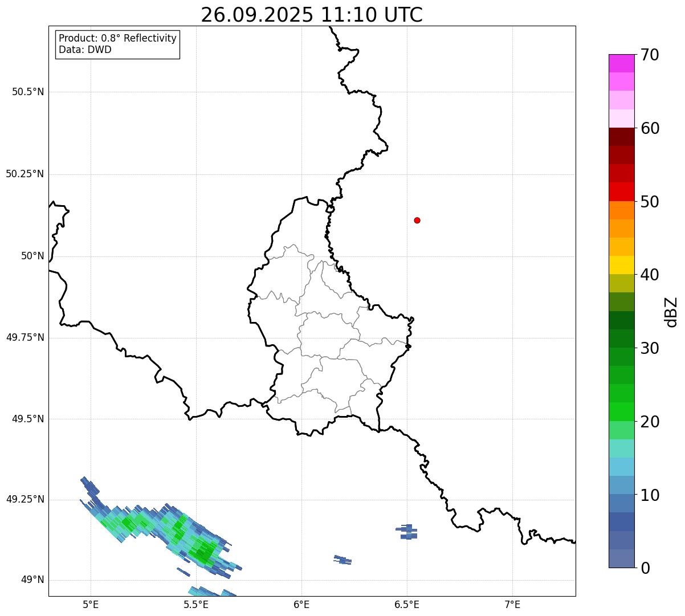The width and height of the screenshot is (685, 616).
Task: Click the orange colorbar segment just below 50
Action: click(x=621, y=210)
